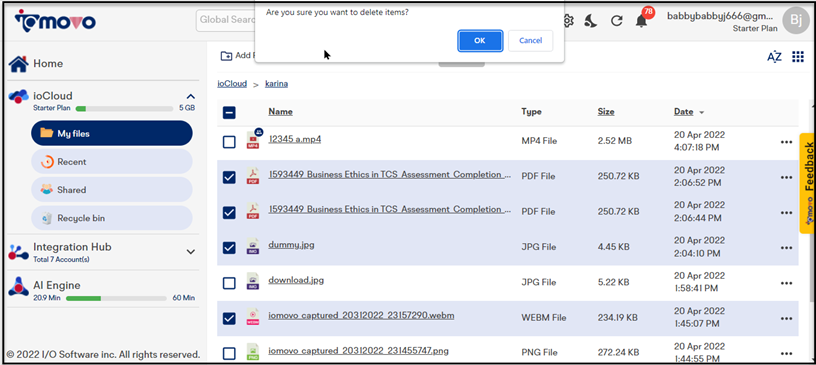
Task: Check the box for I2345 a.mp4
Action: tap(229, 142)
